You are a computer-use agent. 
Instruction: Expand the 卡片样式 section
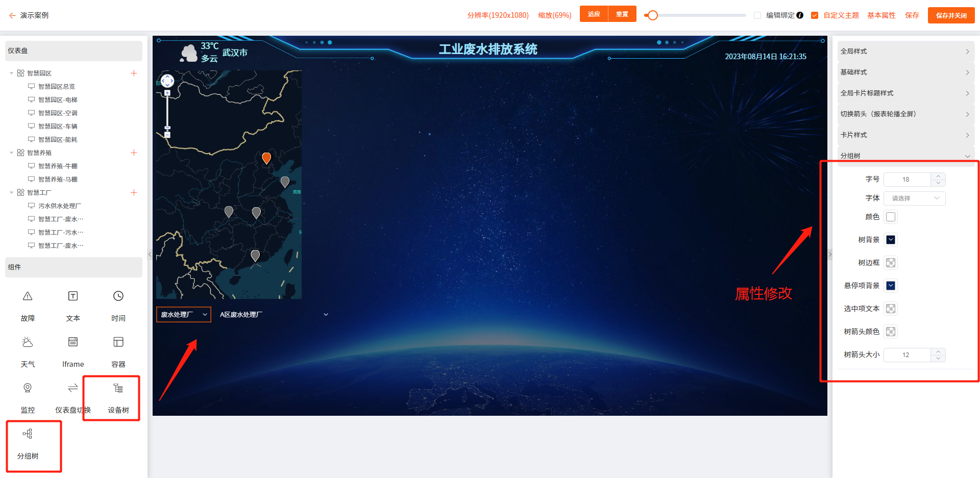tap(906, 135)
